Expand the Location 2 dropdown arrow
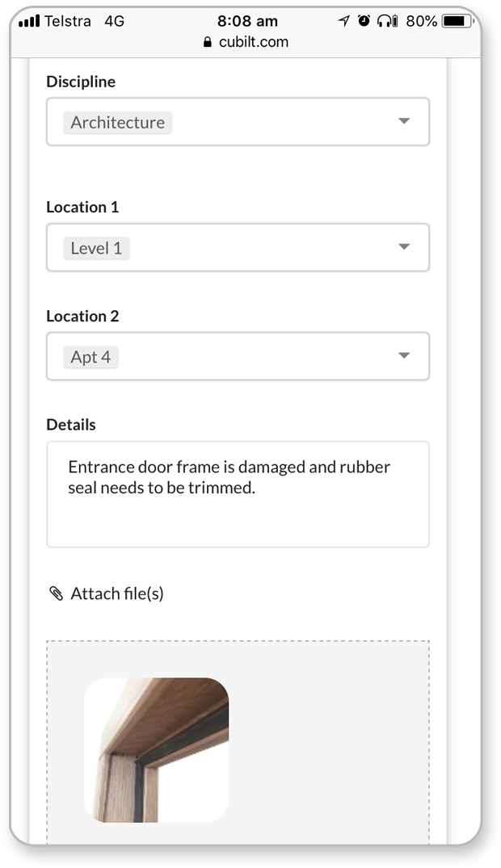Screen dimensions: 501x868 point(404,356)
